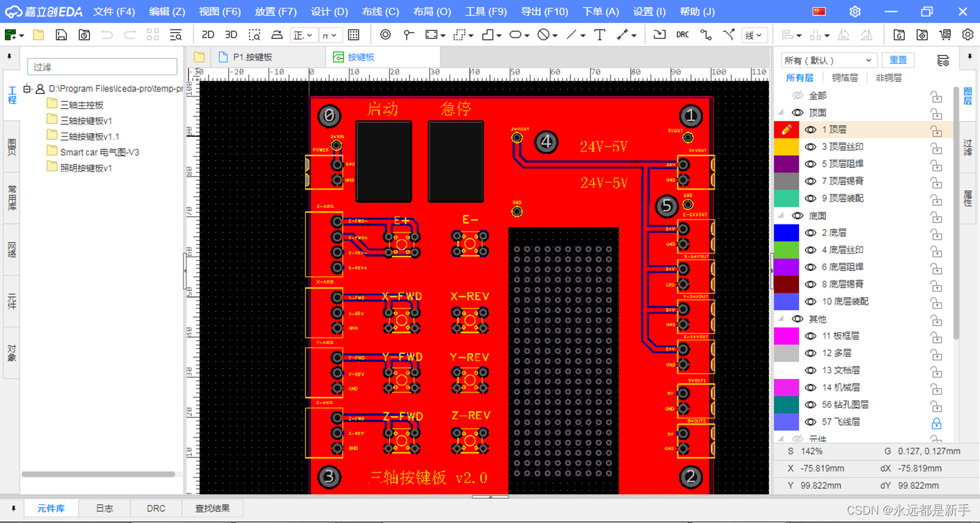The height and width of the screenshot is (523, 980).
Task: Switch to 3D view
Action: (x=231, y=35)
